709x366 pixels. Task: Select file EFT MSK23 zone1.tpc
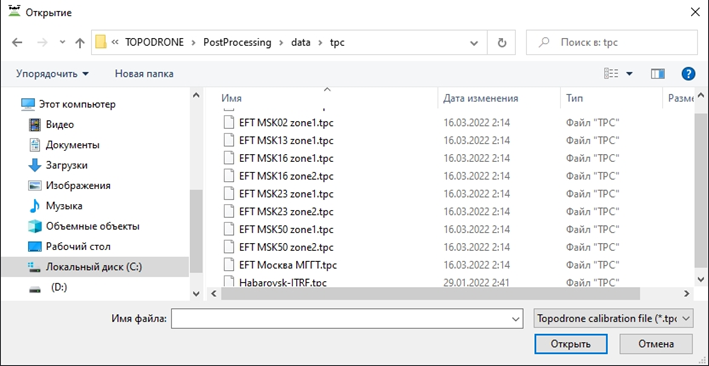click(x=286, y=194)
